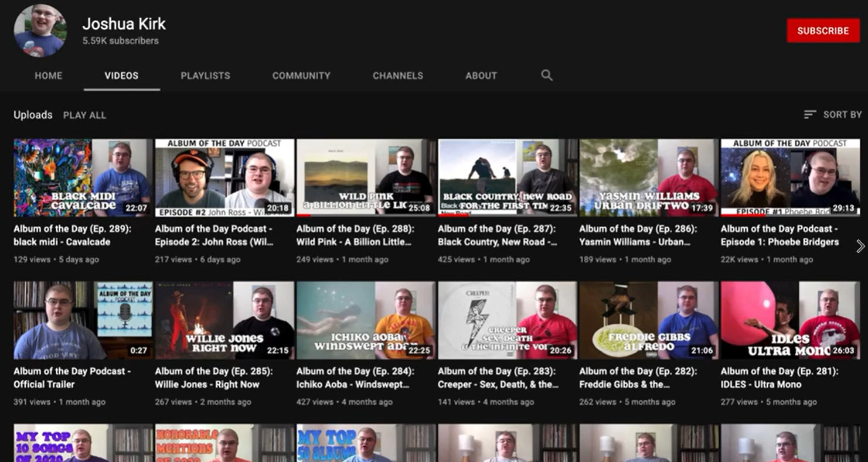Open the Yasmin Williams Urban Driftwood thumbnail
Viewport: 868px width, 462px height.
coord(649,177)
